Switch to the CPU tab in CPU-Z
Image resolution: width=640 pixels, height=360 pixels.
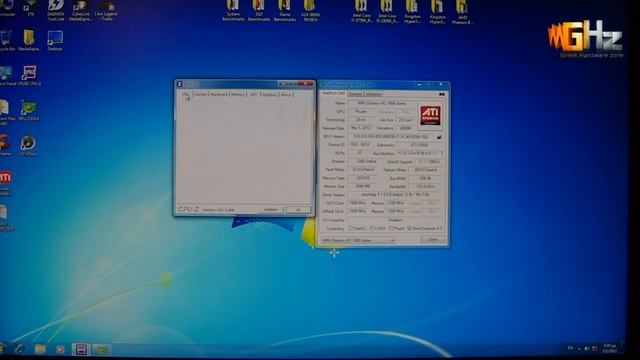pos(186,95)
